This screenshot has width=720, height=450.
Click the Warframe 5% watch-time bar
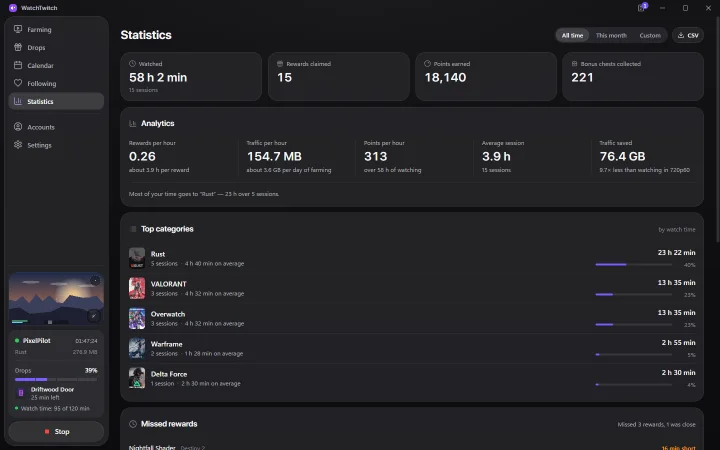tap(634, 354)
